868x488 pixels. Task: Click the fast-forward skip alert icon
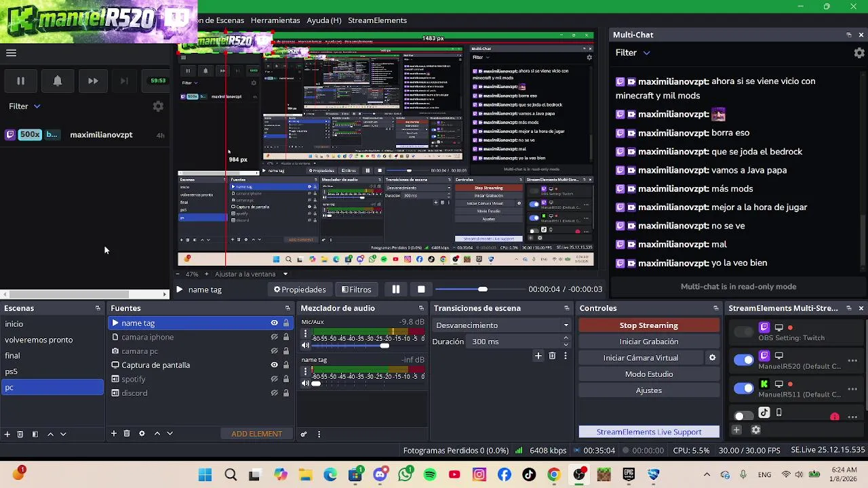click(x=93, y=81)
